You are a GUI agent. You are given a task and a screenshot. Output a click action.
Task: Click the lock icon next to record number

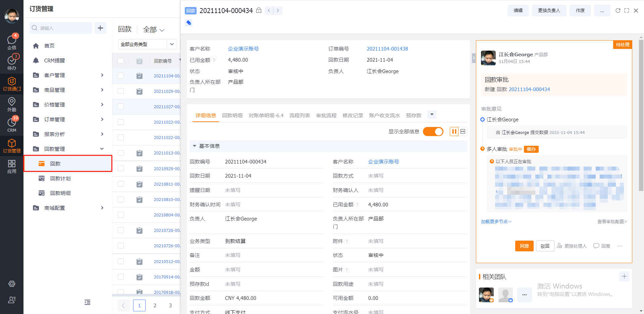(259, 10)
